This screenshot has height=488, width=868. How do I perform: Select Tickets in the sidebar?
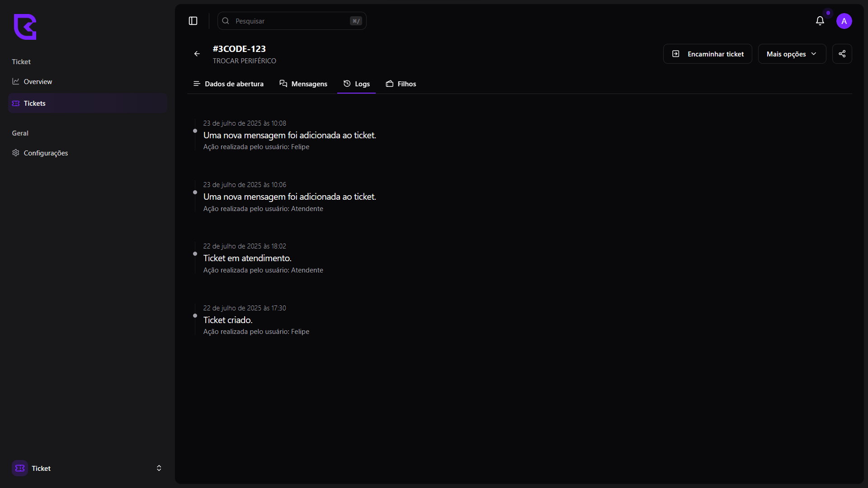[35, 103]
